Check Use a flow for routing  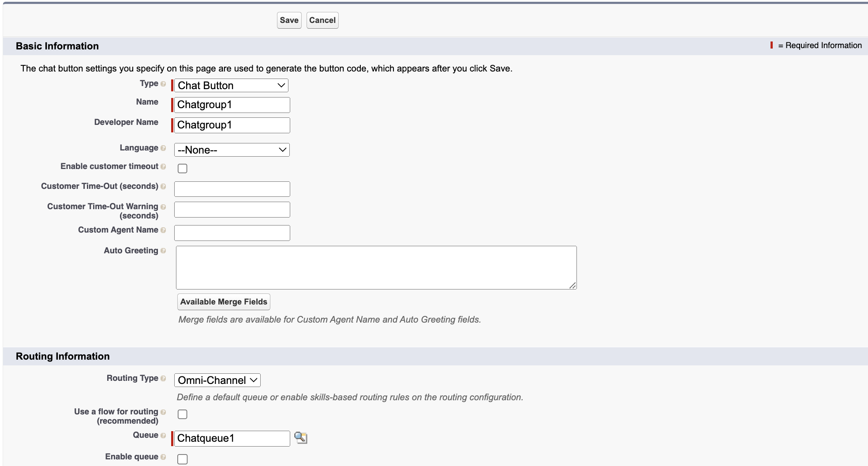pyautogui.click(x=182, y=414)
